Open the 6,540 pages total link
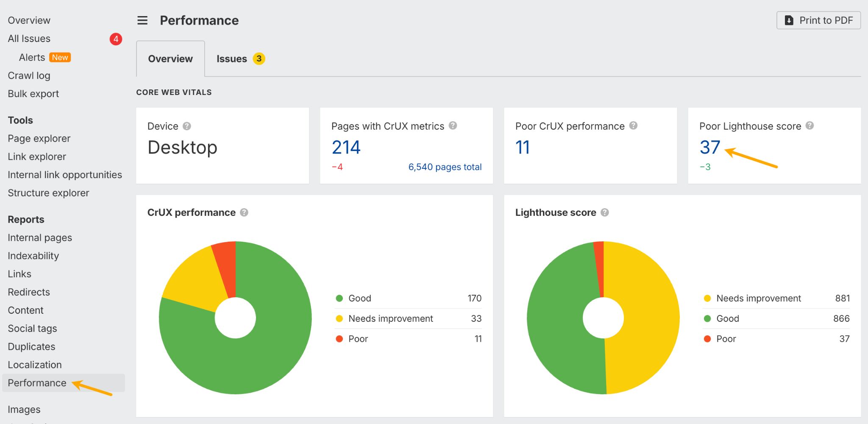 click(445, 167)
